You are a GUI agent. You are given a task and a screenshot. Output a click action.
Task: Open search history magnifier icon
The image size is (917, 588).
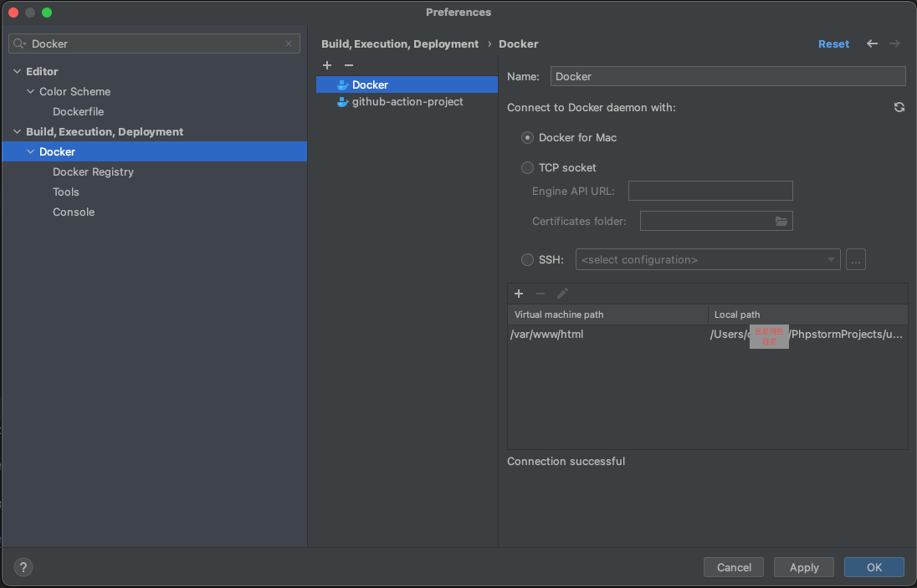point(20,43)
